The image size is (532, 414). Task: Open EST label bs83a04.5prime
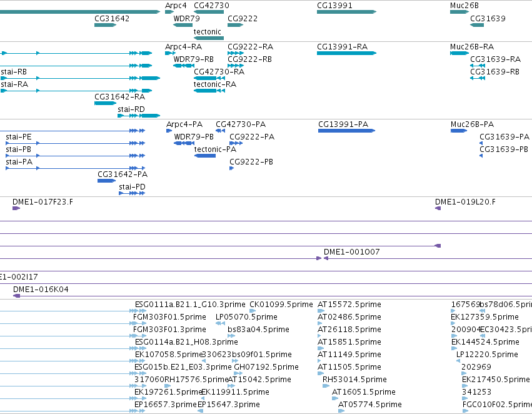(259, 330)
